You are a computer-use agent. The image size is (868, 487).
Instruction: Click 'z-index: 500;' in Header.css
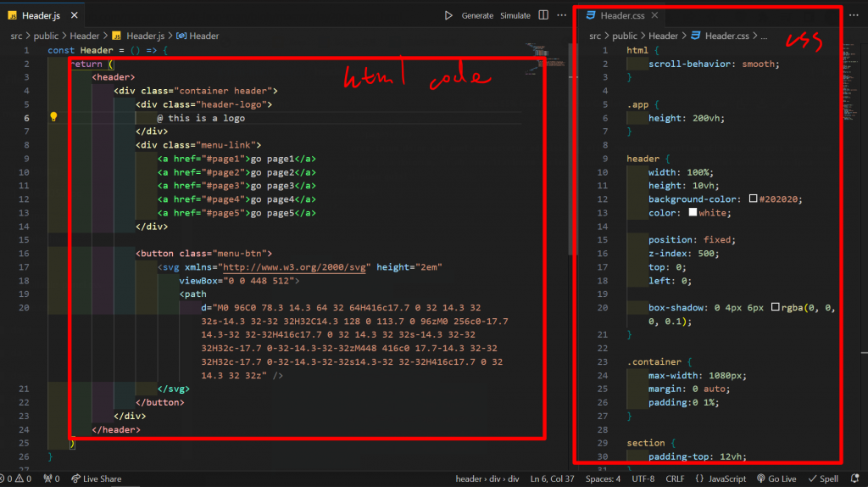(684, 253)
